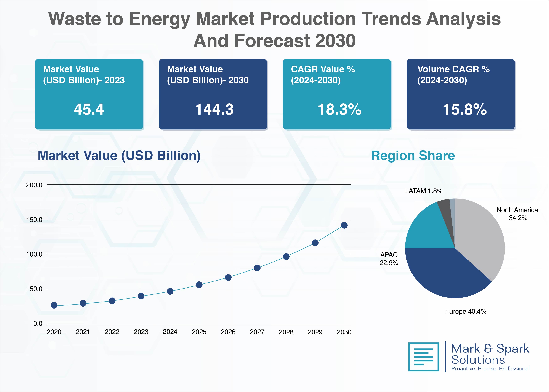This screenshot has width=549, height=392.
Task: Click the 2027 data point on the line chart
Action: click(257, 268)
